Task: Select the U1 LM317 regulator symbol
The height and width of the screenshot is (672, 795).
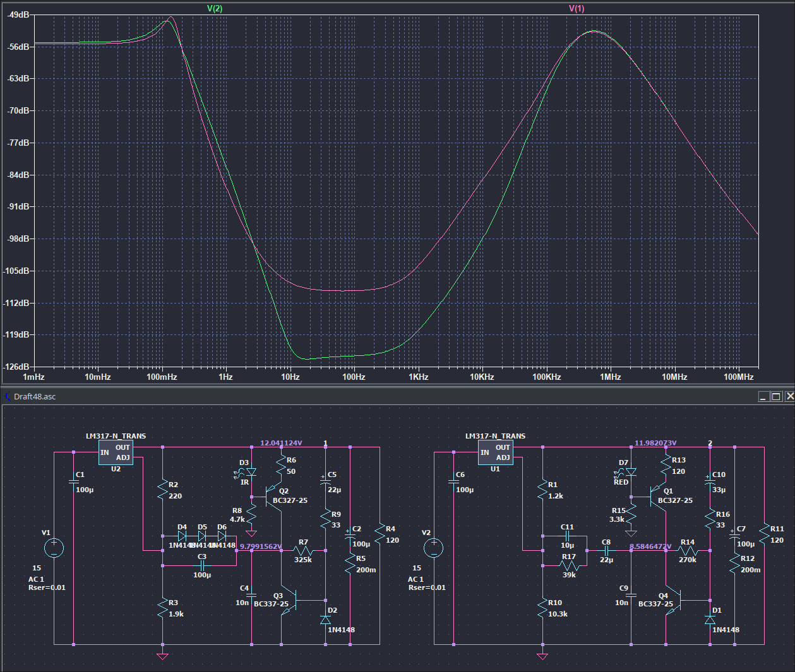Action: (x=496, y=452)
